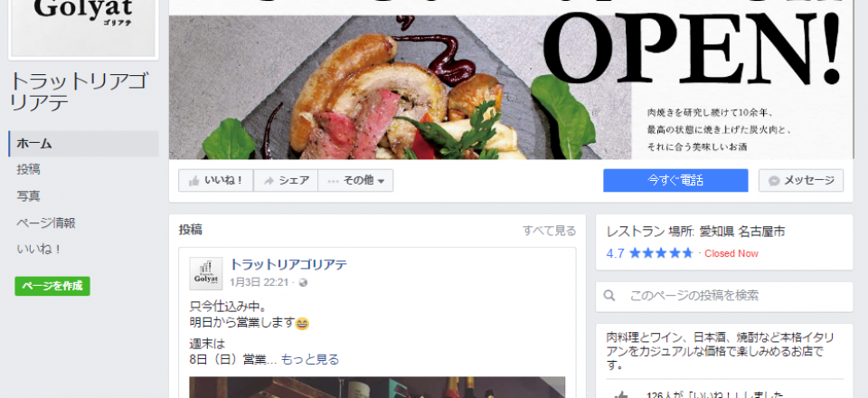Go to the 写真 sidebar section
The width and height of the screenshot is (868, 398).
pyautogui.click(x=28, y=196)
